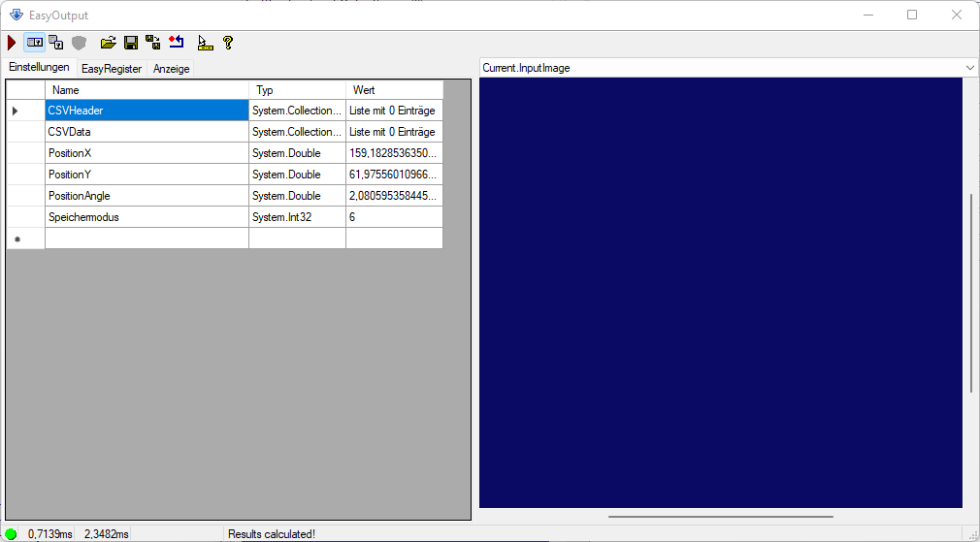Click the vertical scrollbar of image view

point(971,293)
